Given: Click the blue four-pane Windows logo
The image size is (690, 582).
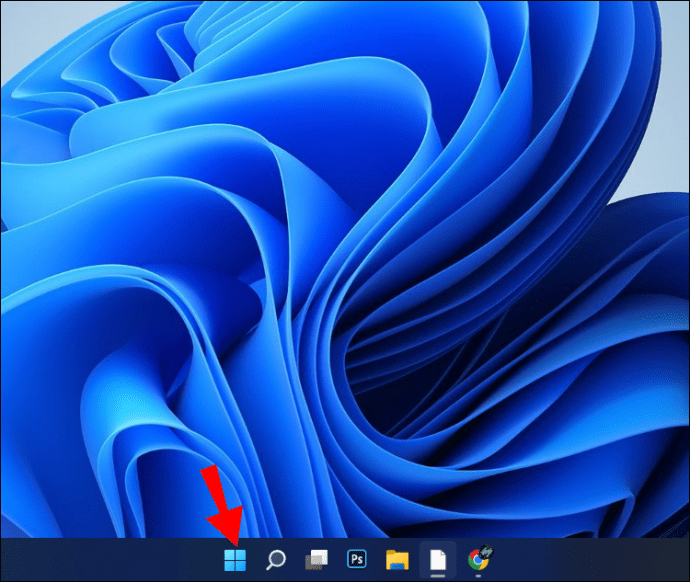Looking at the screenshot, I should (x=235, y=559).
